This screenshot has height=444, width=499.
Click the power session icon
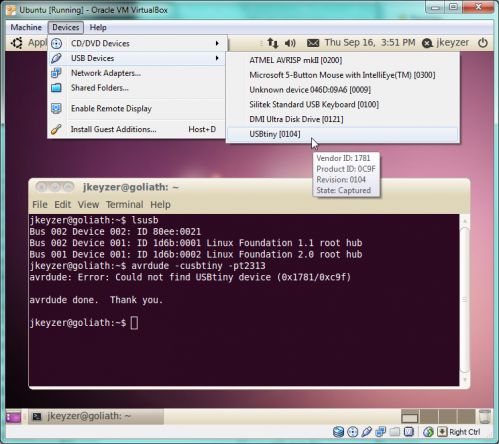point(483,43)
